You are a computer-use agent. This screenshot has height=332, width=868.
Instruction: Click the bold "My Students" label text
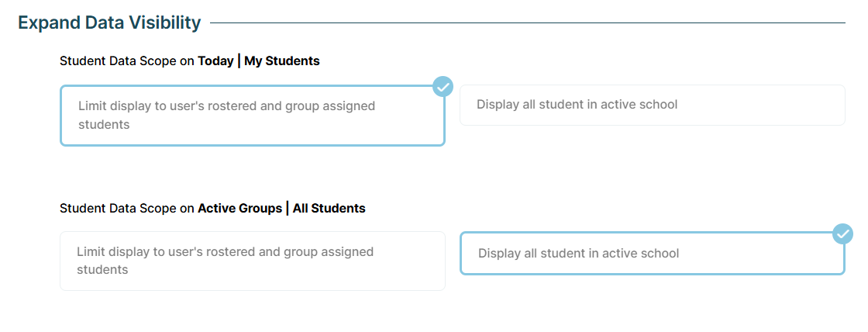(282, 61)
